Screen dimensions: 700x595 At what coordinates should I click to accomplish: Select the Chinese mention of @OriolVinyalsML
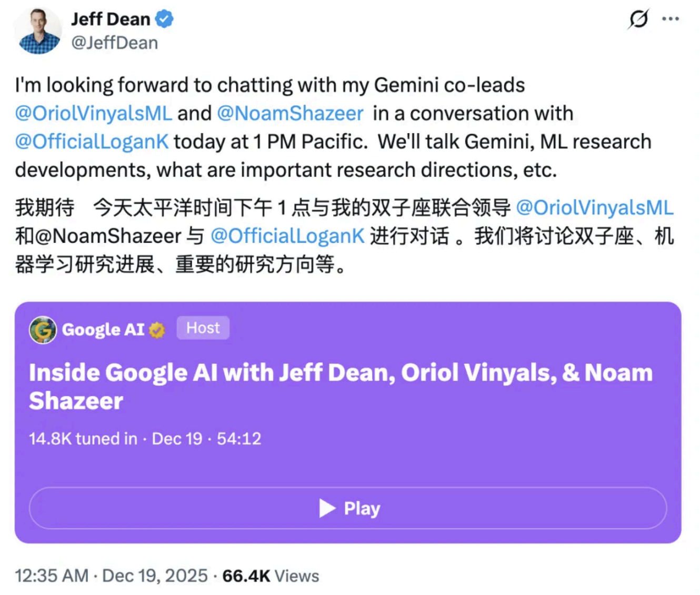595,207
